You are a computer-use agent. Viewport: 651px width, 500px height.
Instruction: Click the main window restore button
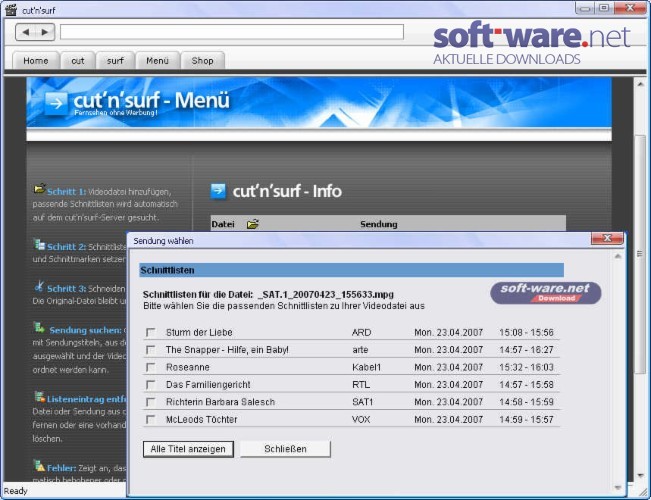pyautogui.click(x=604, y=8)
